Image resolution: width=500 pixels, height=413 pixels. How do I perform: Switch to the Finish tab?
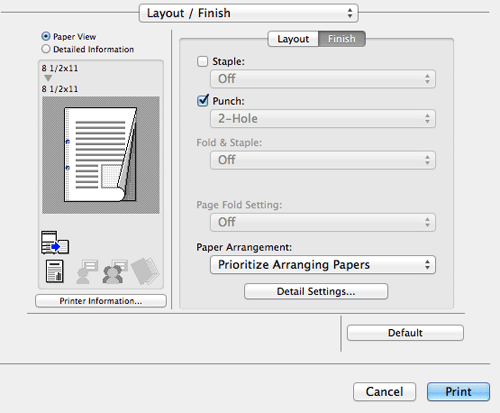pos(342,39)
